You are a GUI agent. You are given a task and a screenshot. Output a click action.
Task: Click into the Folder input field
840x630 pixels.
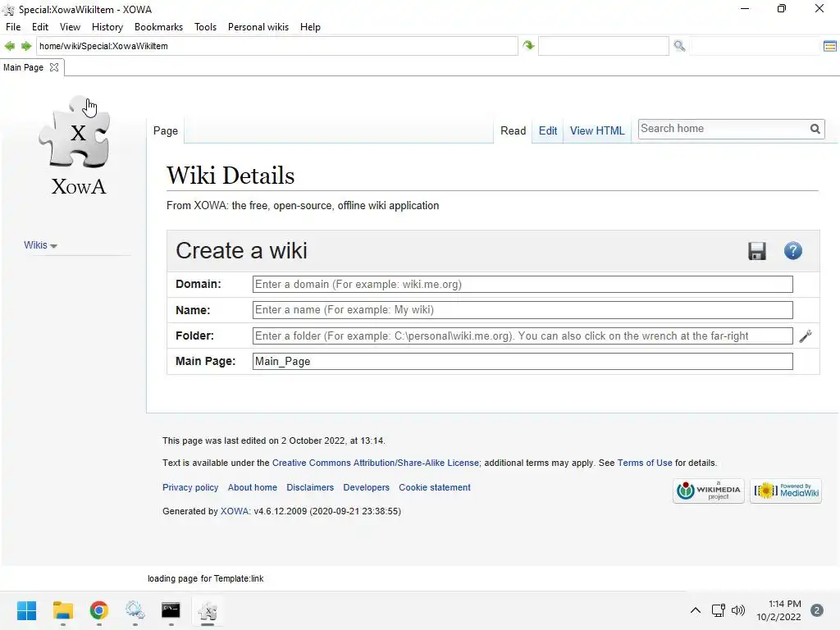[523, 336]
